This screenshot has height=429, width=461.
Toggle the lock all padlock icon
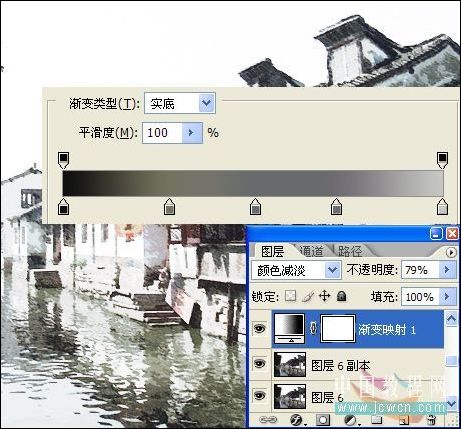(342, 296)
